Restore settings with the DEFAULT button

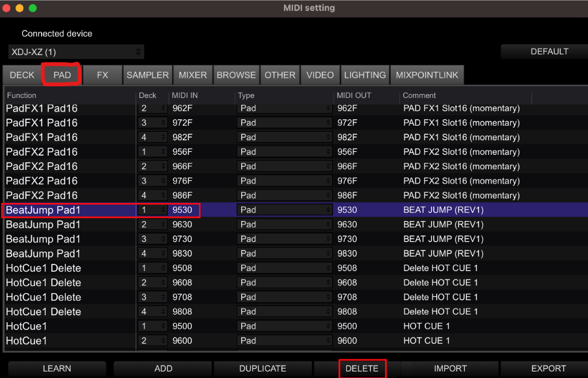pos(549,51)
